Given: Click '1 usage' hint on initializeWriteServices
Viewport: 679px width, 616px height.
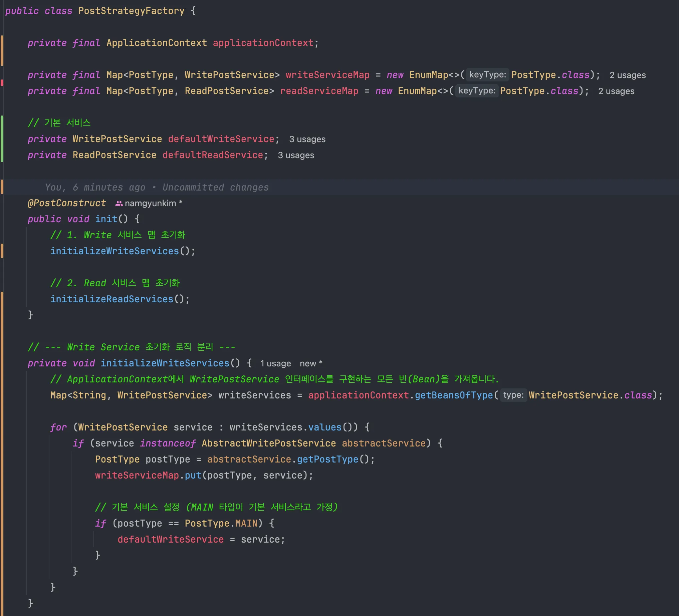Looking at the screenshot, I should tap(275, 363).
